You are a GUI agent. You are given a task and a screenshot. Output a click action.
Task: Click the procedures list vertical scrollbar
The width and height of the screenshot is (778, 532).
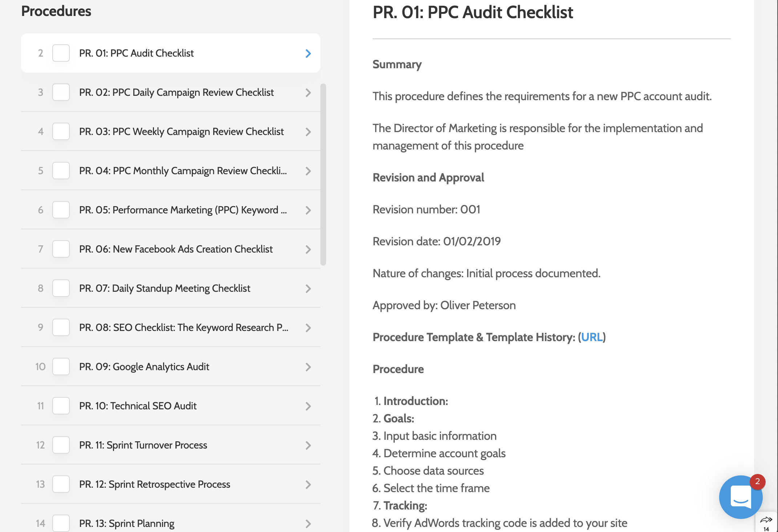323,175
